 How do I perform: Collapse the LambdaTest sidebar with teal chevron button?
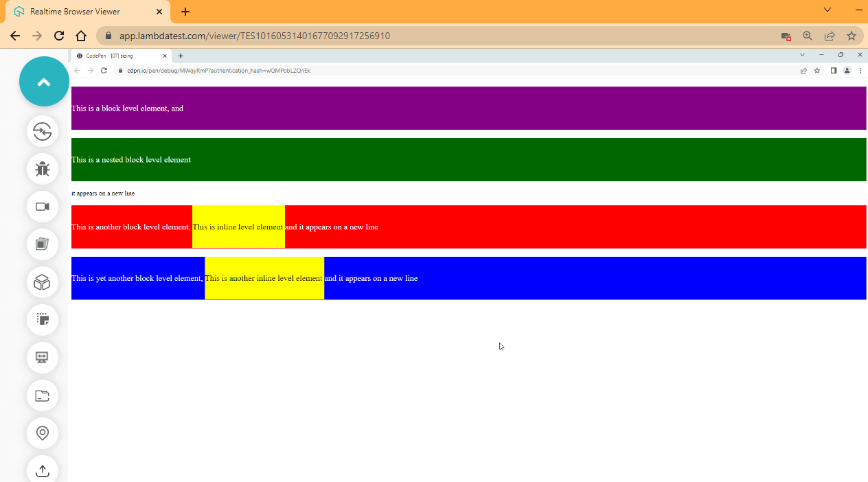[44, 82]
